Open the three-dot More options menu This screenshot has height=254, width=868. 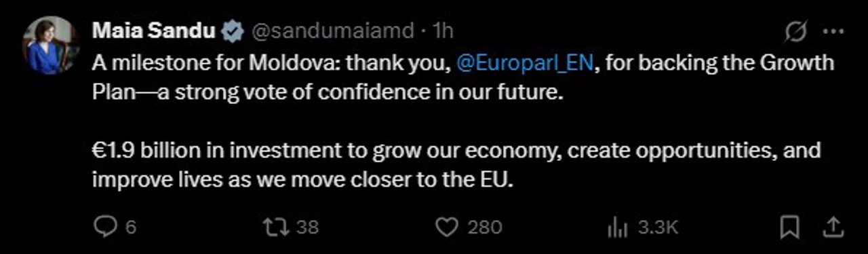pos(833,32)
